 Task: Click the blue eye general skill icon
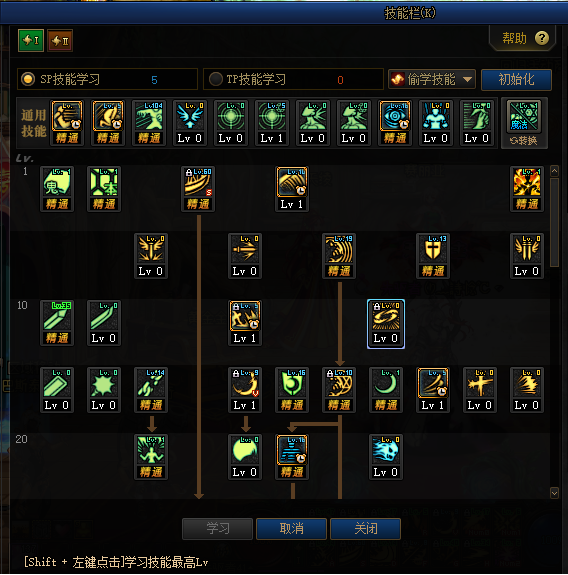tap(395, 116)
